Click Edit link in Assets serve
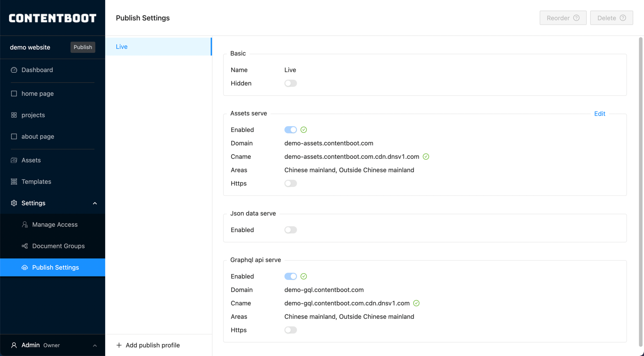Viewport: 644px width, 356px height. click(600, 114)
